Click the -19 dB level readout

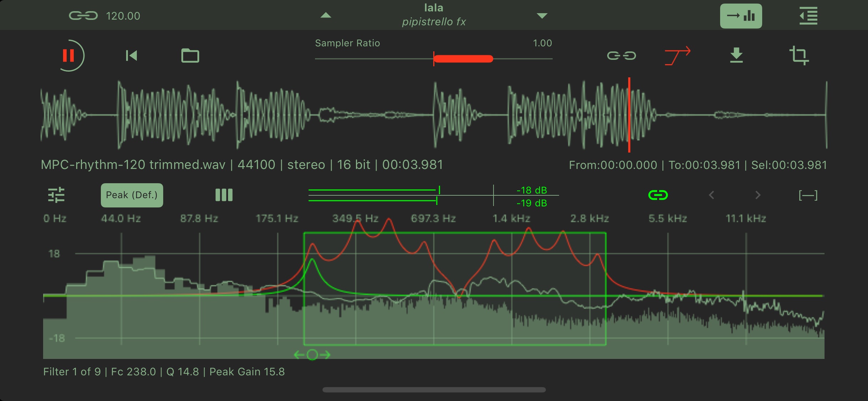pyautogui.click(x=532, y=203)
